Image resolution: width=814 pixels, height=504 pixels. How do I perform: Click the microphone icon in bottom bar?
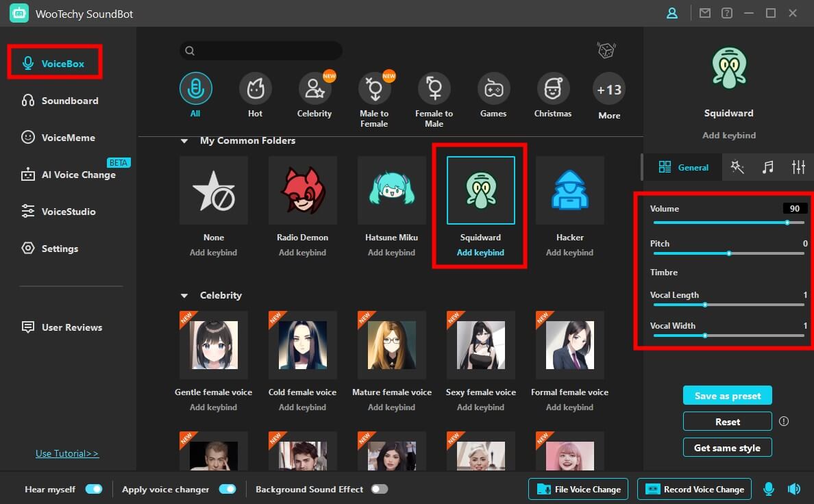pos(769,489)
